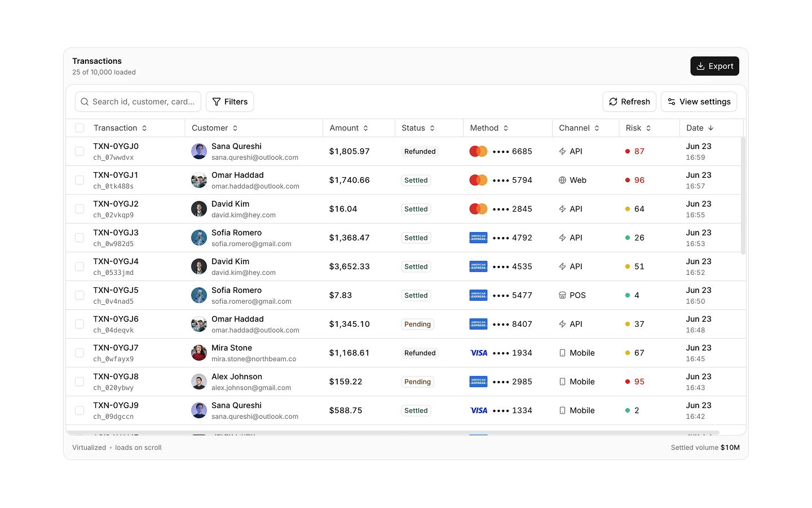Click Mira Stone avatar
The image size is (812, 508).
pos(199,353)
